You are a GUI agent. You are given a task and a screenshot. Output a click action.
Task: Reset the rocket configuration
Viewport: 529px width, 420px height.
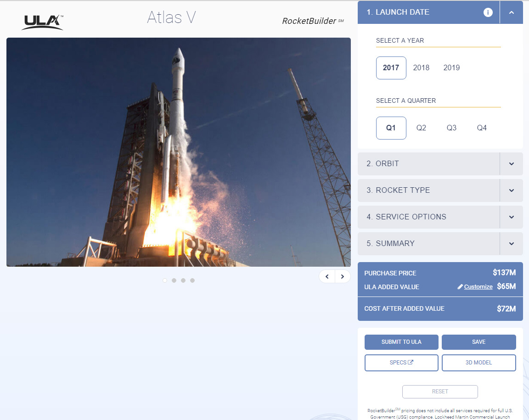point(439,392)
